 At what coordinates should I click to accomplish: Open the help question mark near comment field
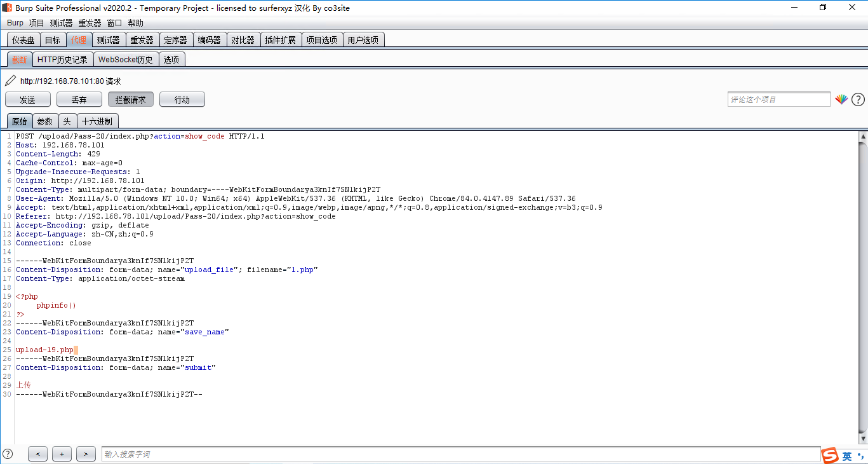pyautogui.click(x=858, y=99)
